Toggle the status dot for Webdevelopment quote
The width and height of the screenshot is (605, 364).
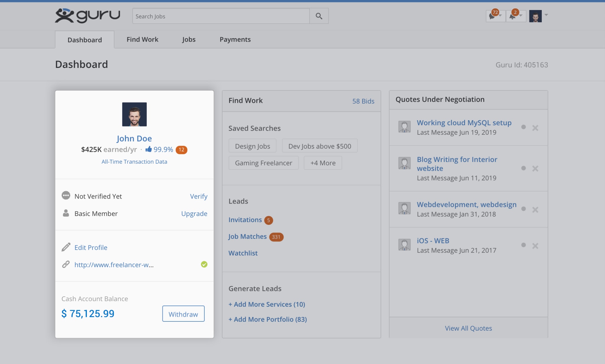pos(523,209)
